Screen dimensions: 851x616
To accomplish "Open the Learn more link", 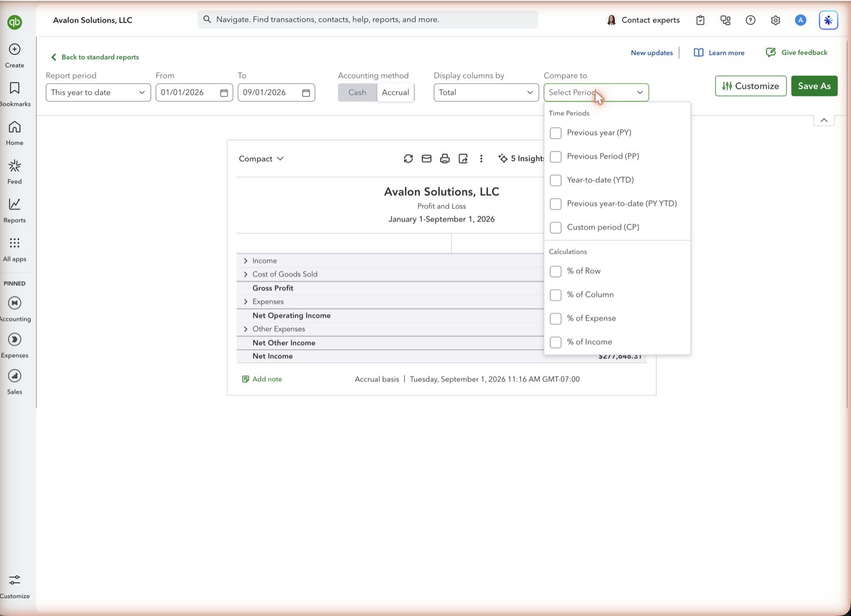I will (719, 53).
